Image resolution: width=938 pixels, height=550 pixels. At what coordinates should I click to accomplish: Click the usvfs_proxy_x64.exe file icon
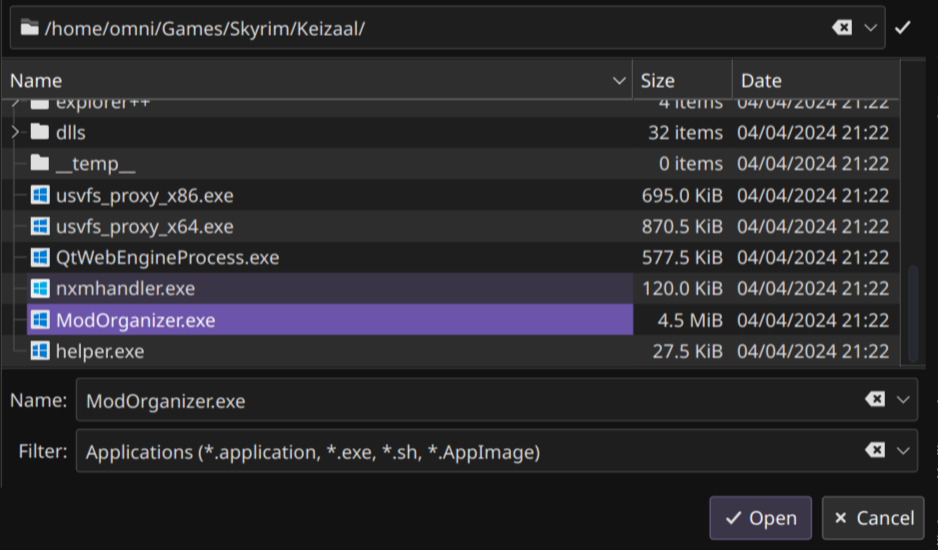point(39,226)
